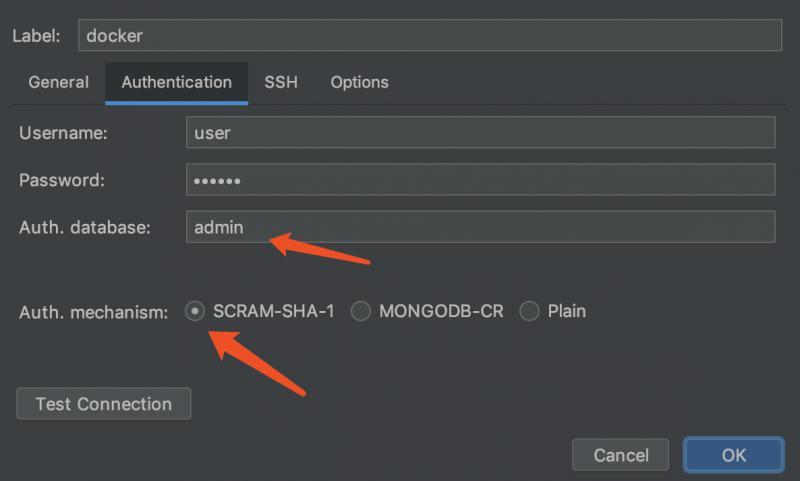Click the Username: field label
Screen dimensions: 800x481
pos(63,133)
